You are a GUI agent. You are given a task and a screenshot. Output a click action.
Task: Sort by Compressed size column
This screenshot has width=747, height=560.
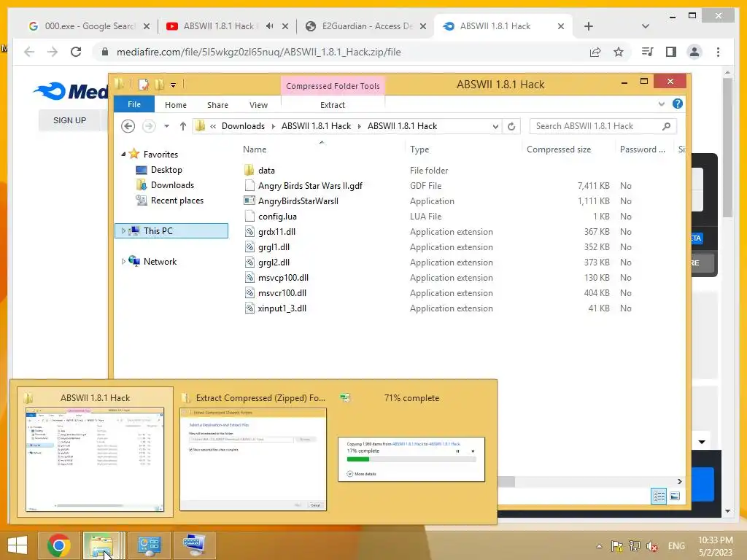558,149
